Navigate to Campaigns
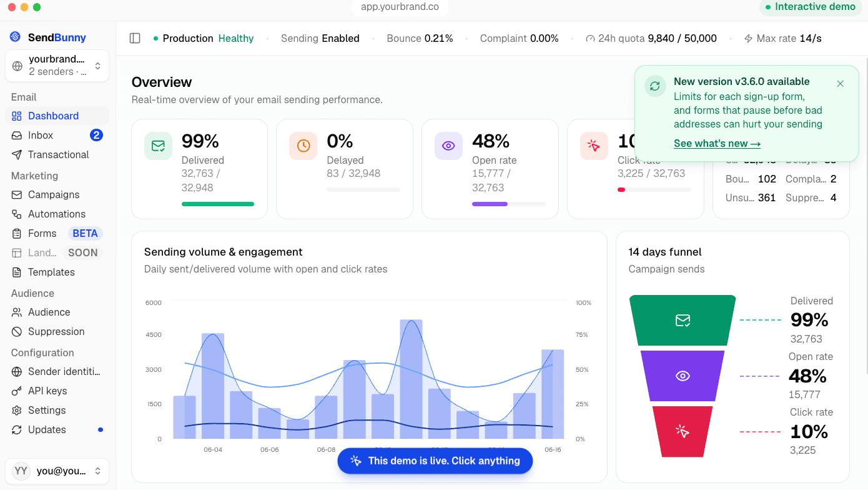Viewport: 868px width, 490px height. [57, 194]
